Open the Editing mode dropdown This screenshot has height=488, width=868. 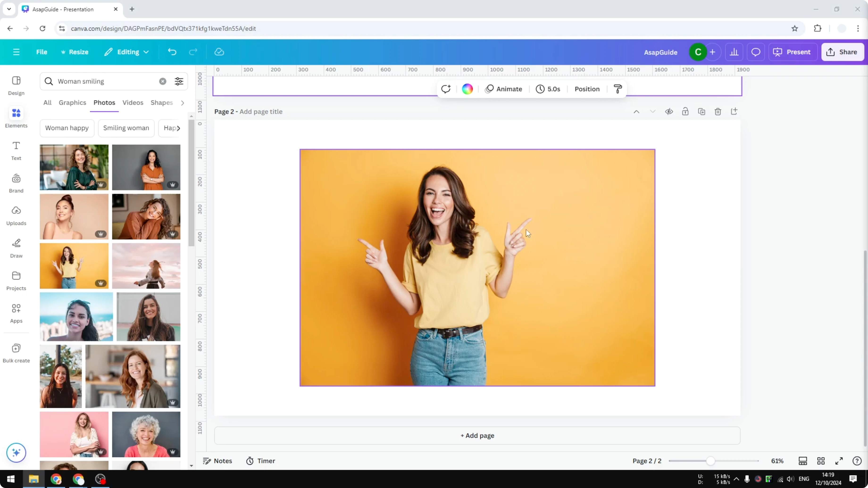126,52
